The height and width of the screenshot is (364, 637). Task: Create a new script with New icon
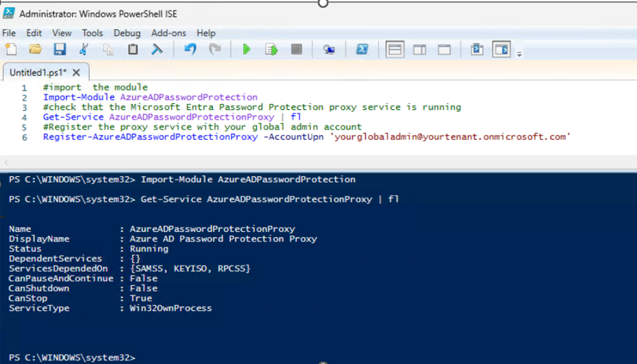tap(11, 49)
